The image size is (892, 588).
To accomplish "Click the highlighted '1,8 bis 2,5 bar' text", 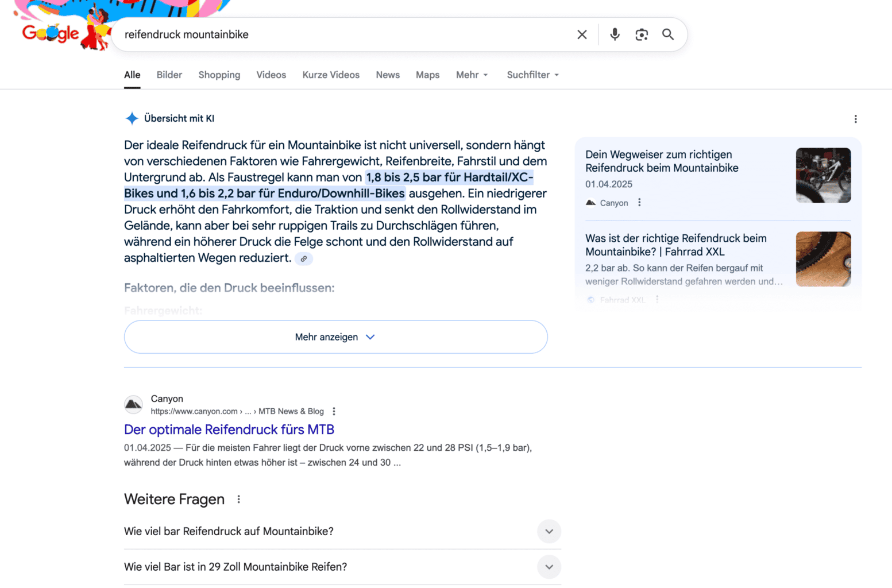I will coord(329,185).
